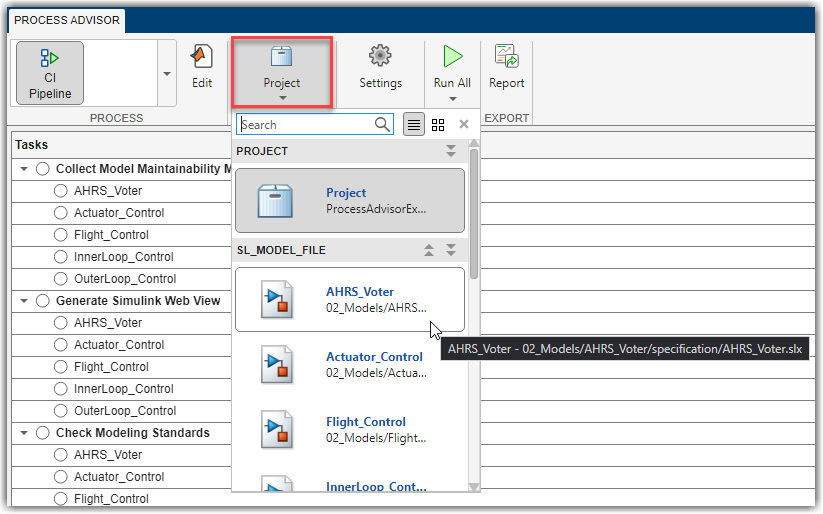Open the Settings gear icon

click(380, 66)
